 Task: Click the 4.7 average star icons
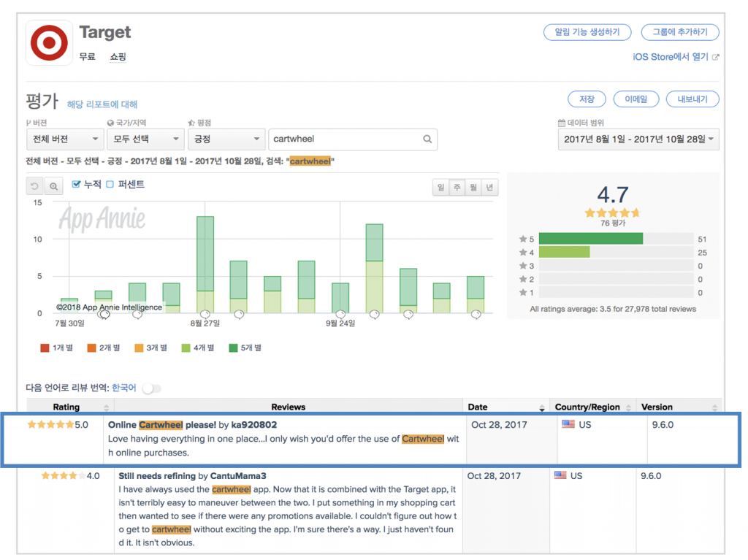click(x=612, y=212)
